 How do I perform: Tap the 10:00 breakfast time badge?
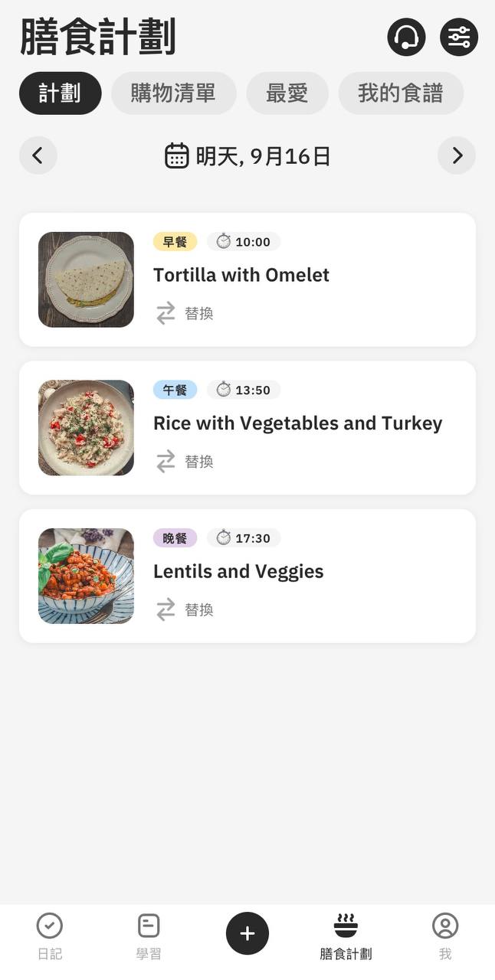click(x=244, y=242)
